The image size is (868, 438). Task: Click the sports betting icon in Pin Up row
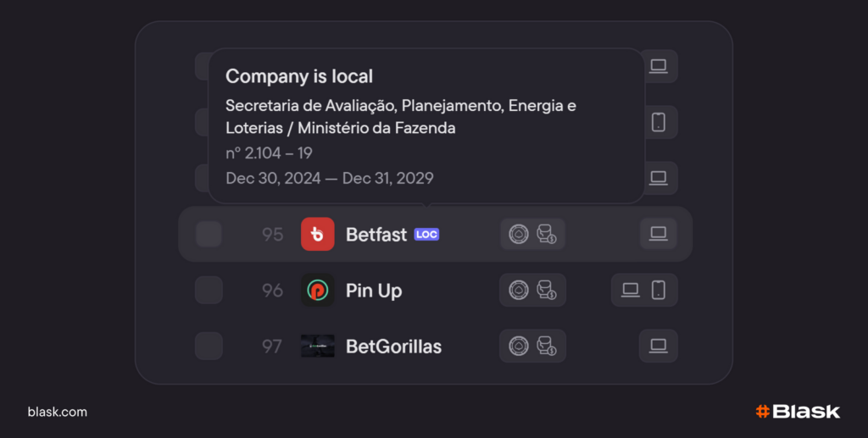click(x=547, y=290)
